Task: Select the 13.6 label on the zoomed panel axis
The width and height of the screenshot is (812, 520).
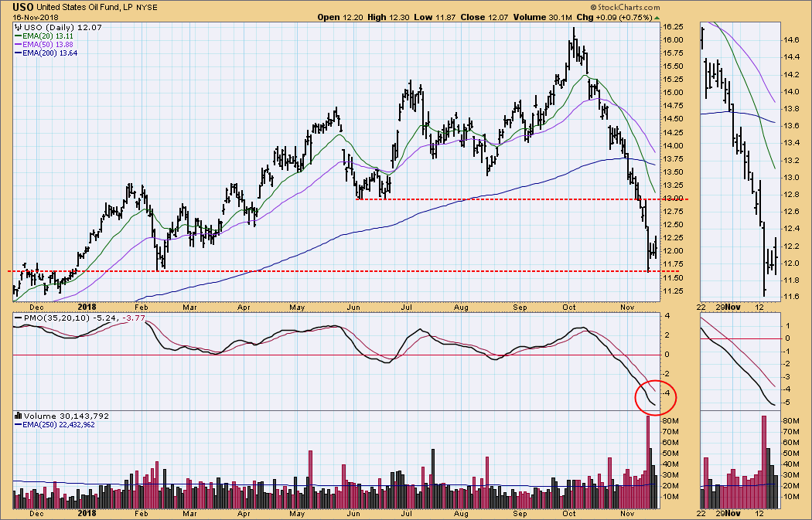Action: click(791, 126)
